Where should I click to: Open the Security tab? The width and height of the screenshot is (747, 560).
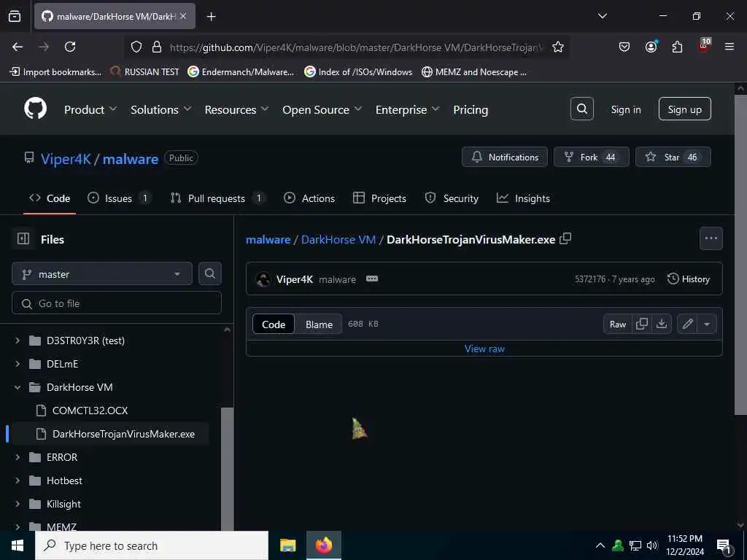pyautogui.click(x=452, y=198)
